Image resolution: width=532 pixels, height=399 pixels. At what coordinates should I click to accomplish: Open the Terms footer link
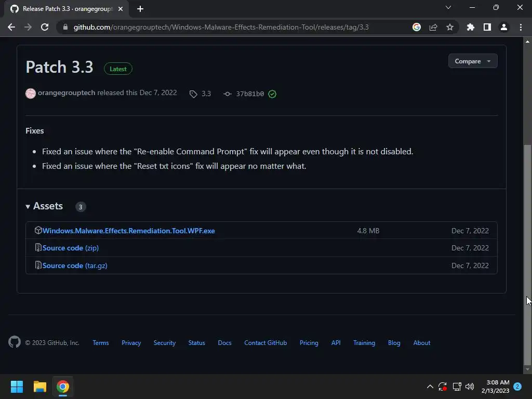click(101, 343)
